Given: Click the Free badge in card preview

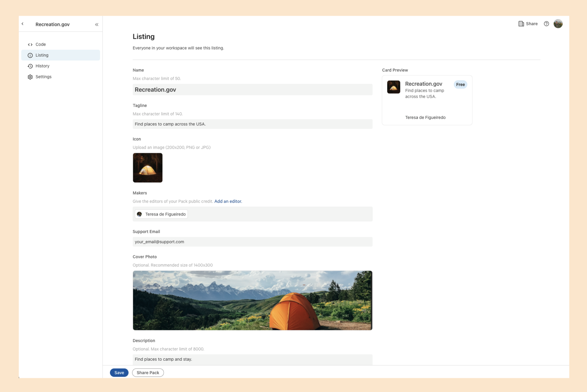Looking at the screenshot, I should [460, 85].
